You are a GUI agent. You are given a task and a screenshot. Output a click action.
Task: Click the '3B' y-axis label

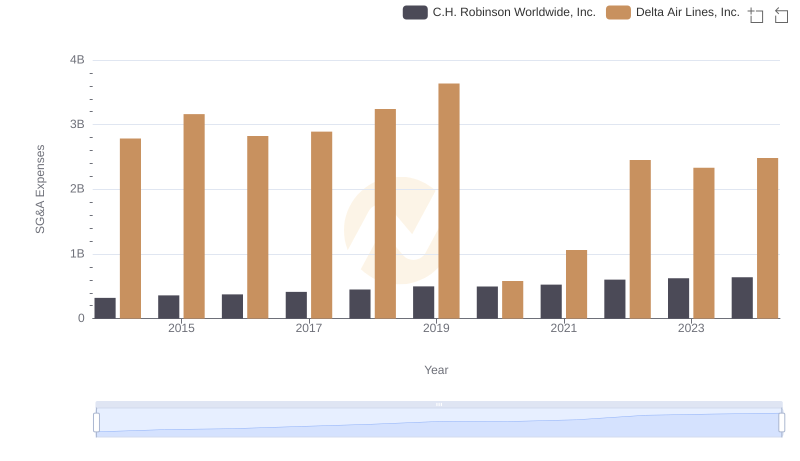click(77, 124)
